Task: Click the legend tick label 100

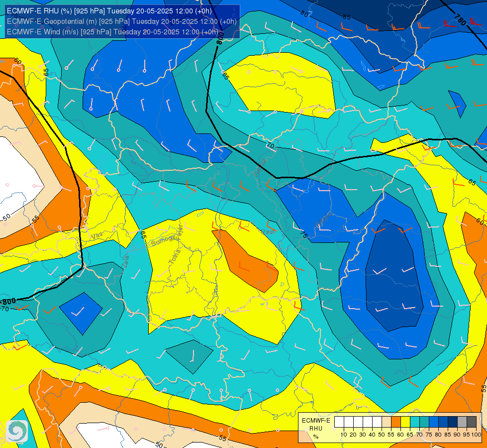Action: point(477,435)
